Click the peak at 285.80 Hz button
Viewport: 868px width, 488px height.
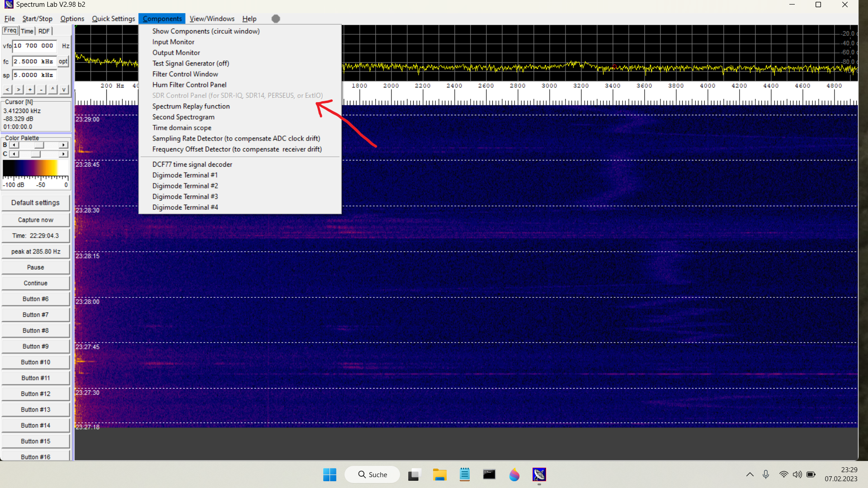point(36,252)
